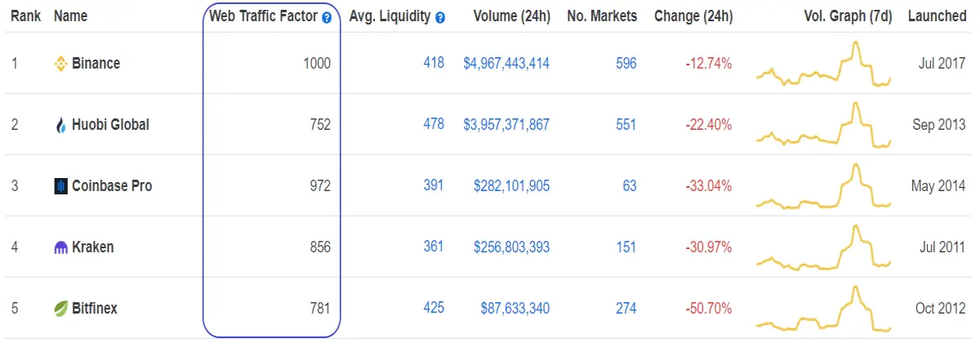Click Coinbase Pro launch date May 2014
This screenshot has width=980, height=343.
[938, 186]
